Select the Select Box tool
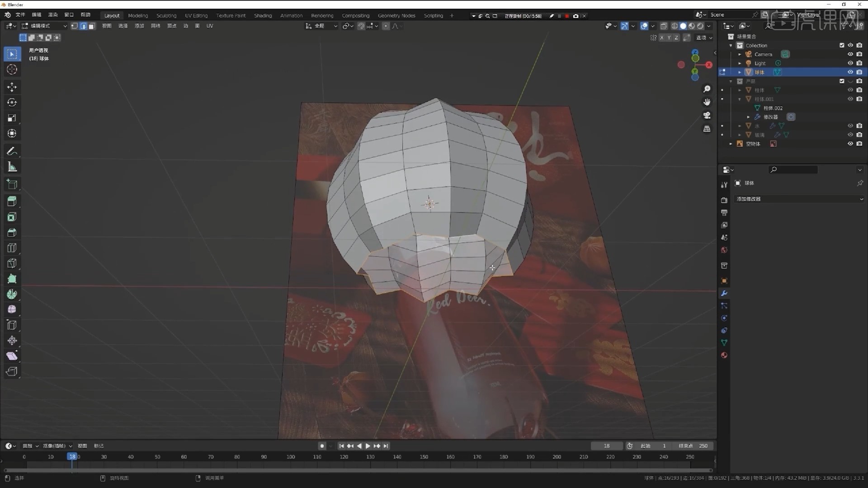This screenshot has width=868, height=488. 12,54
